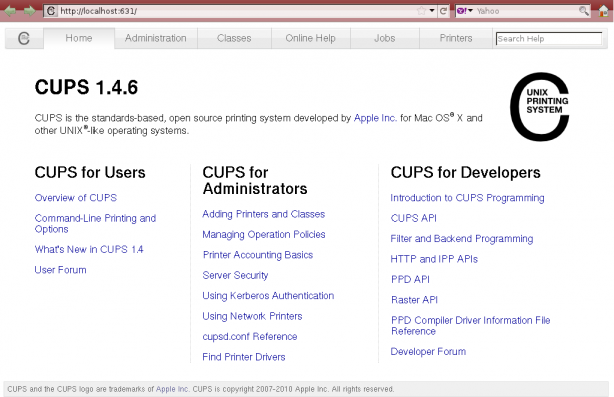Go forward with the forward arrow icon
The image size is (614, 397).
29,11
